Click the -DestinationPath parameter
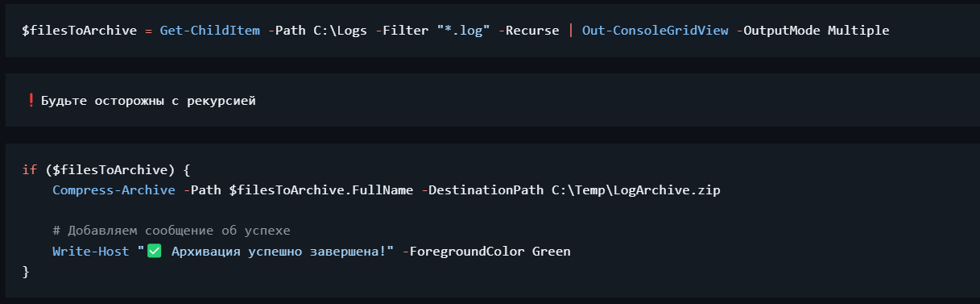Screen dimensions: 980x304 click(483, 191)
